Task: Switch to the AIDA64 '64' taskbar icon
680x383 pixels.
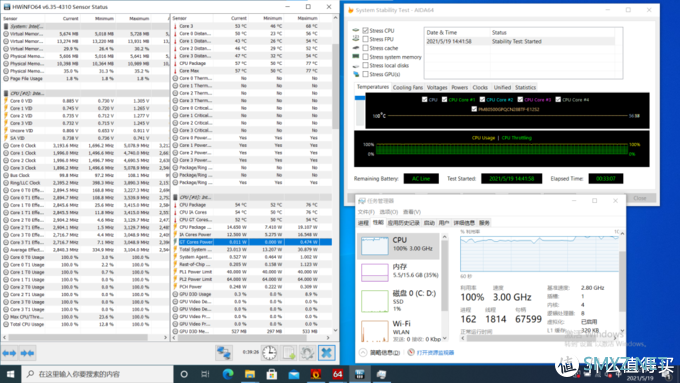Action: 337,374
